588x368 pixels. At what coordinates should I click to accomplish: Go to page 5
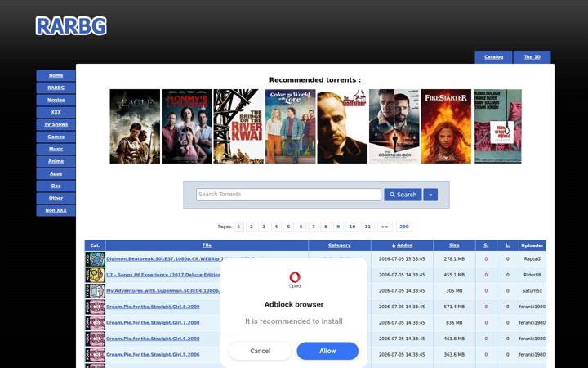point(288,227)
